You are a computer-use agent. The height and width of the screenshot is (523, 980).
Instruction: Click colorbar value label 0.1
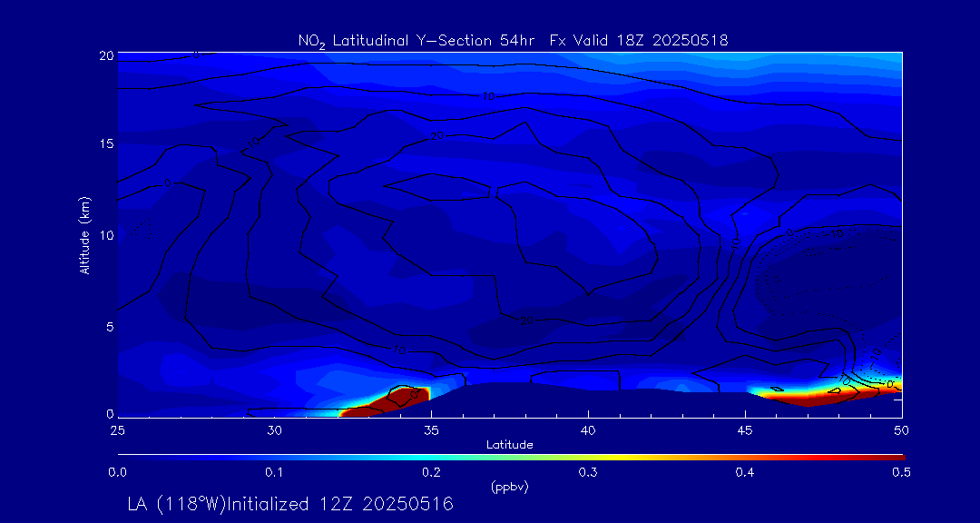(274, 473)
